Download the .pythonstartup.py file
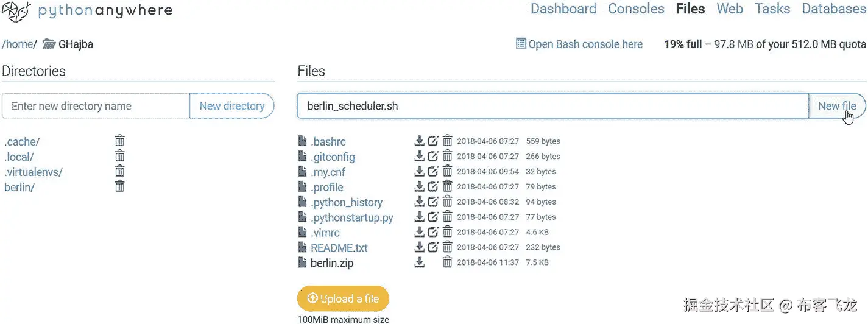868x324 pixels. (x=419, y=217)
